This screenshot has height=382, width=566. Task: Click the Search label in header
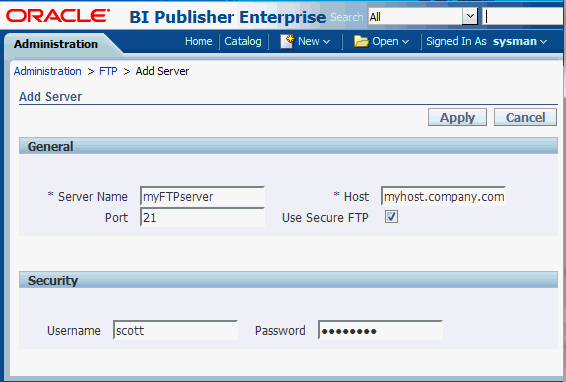click(347, 17)
